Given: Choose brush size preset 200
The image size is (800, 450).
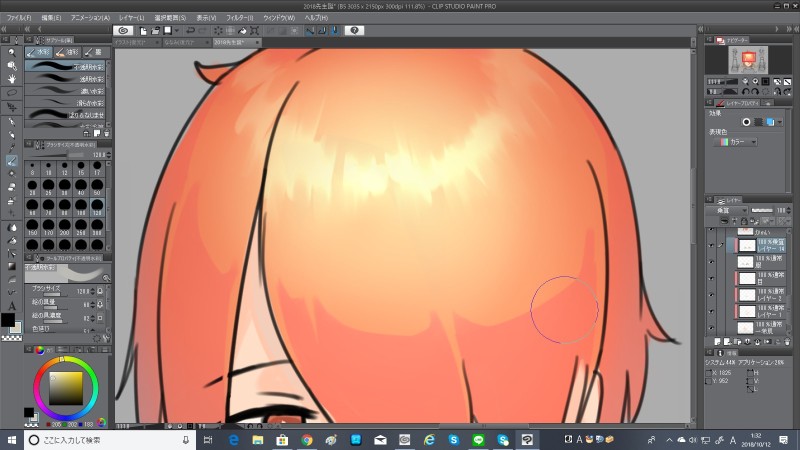Looking at the screenshot, I should pyautogui.click(x=65, y=227).
